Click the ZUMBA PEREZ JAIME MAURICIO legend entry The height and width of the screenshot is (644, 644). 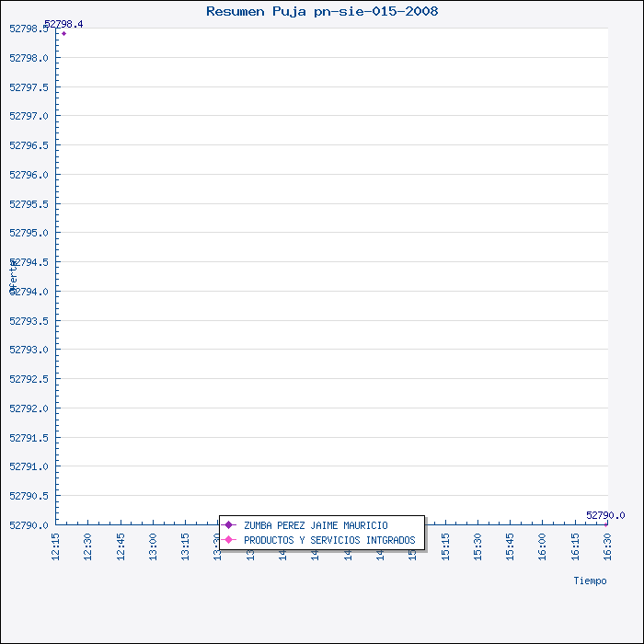tap(316, 525)
